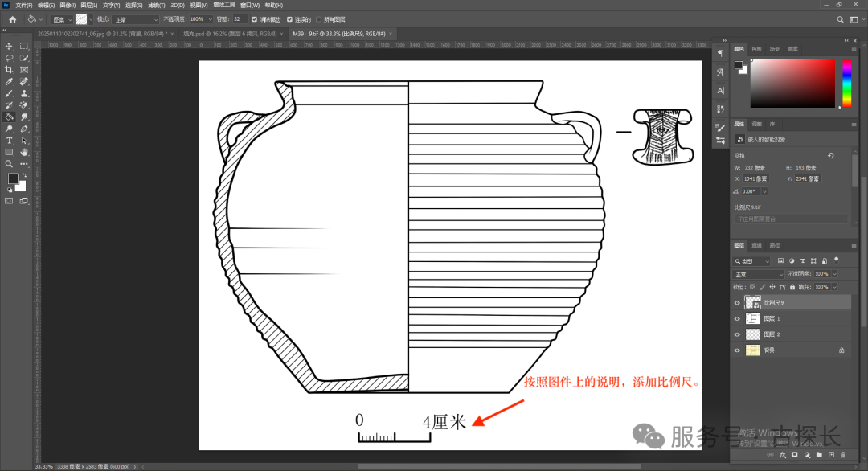Screen dimensions: 868x471
Task: Add a layer mask
Action: [794, 455]
